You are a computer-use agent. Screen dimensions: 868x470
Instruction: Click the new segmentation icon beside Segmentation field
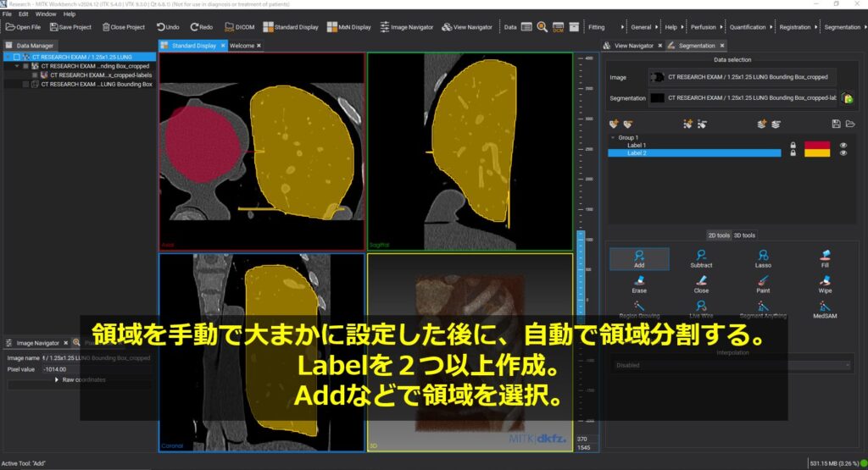point(847,98)
